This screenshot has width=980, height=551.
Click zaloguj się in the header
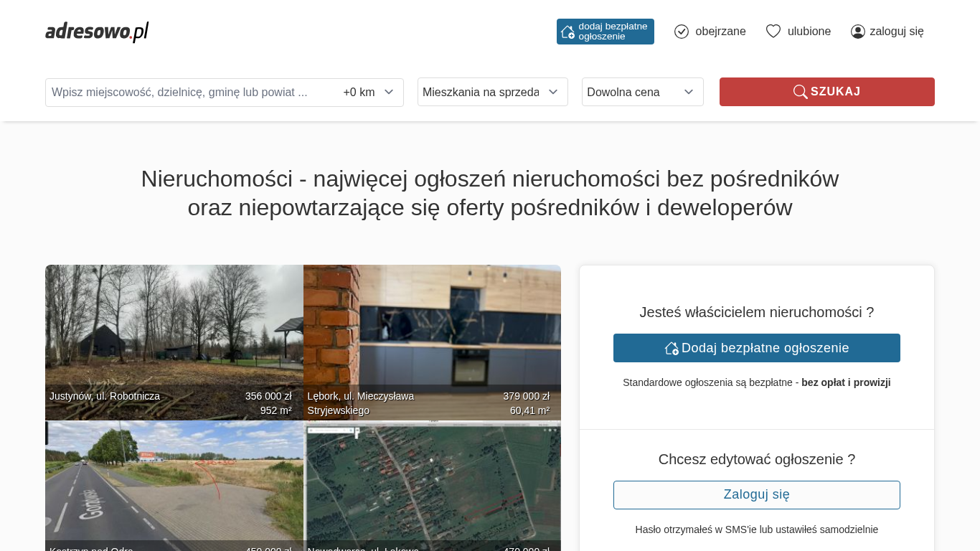[896, 32]
